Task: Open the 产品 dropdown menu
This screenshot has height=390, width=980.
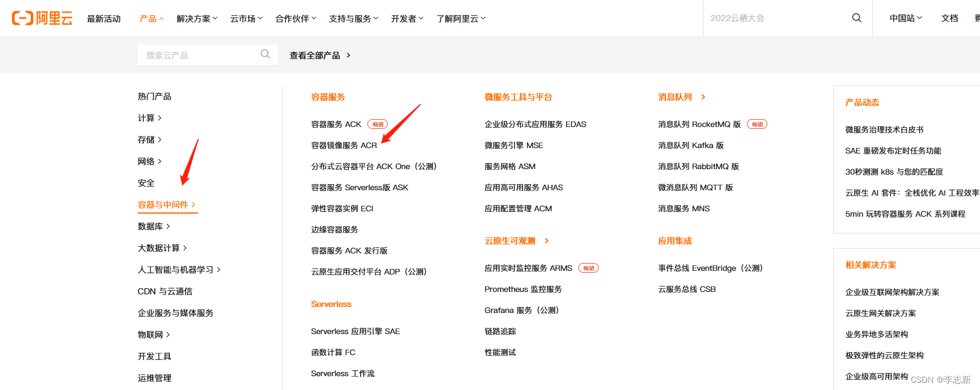Action: [151, 19]
